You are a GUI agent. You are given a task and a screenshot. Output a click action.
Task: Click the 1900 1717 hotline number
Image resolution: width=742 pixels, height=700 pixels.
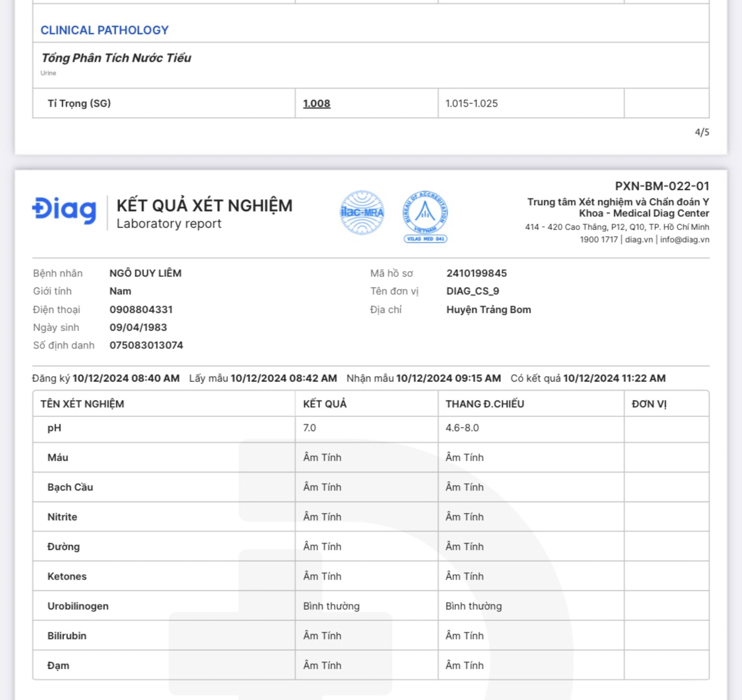599,240
